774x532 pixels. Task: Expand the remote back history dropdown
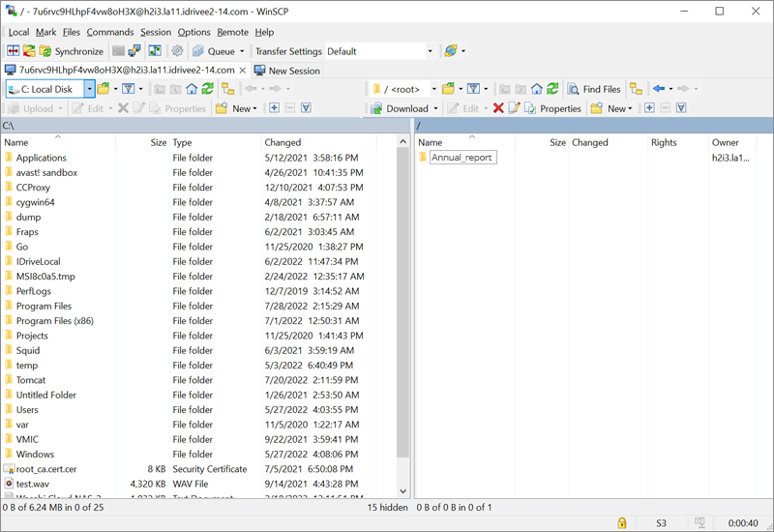click(x=670, y=89)
